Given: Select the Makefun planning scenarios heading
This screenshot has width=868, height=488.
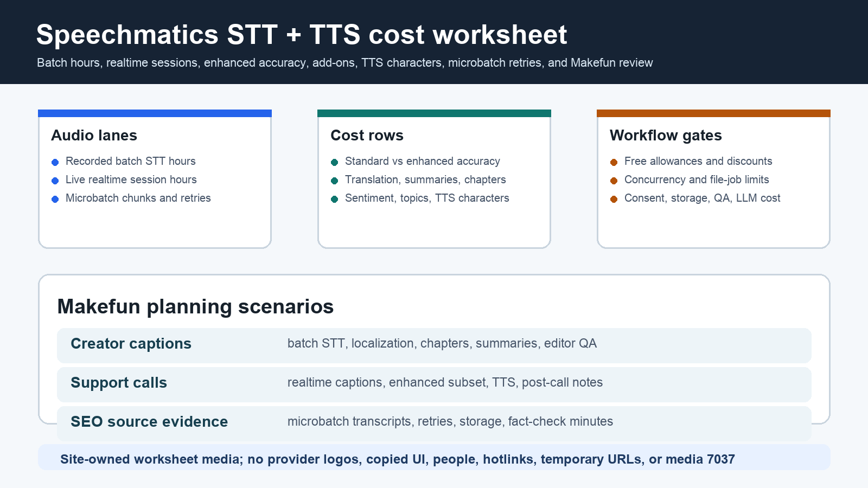Looking at the screenshot, I should [x=195, y=307].
